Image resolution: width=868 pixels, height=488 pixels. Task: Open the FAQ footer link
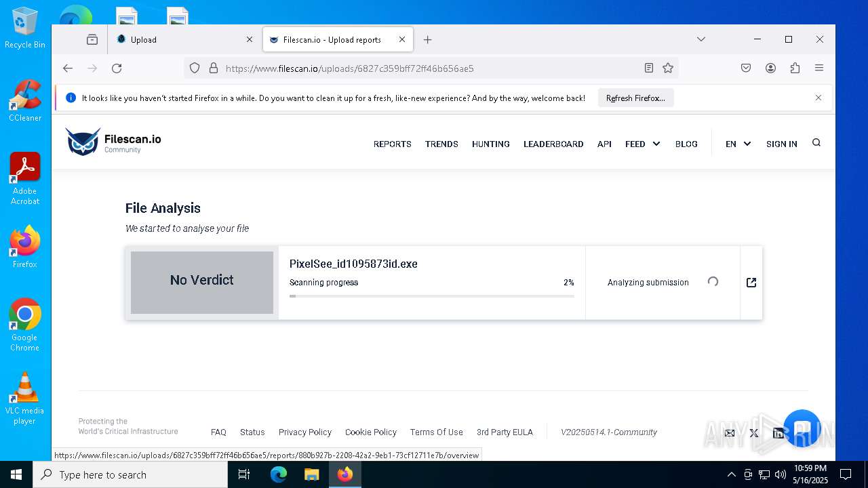pos(218,432)
